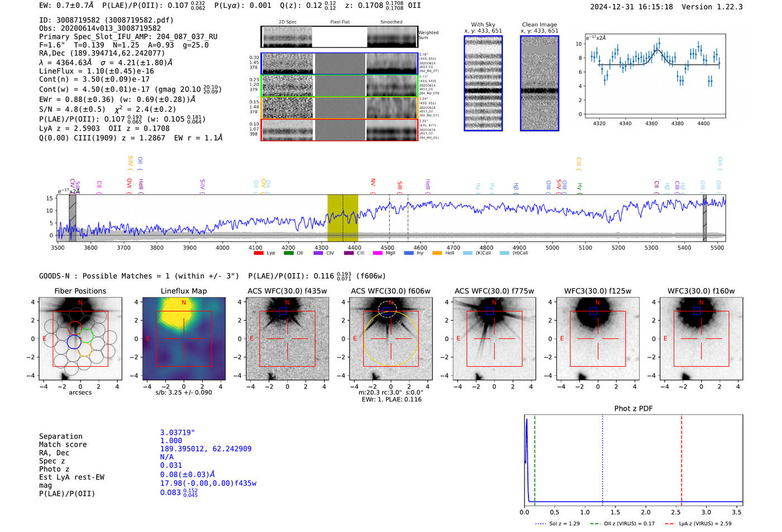Open the ACS WFC f435w image
The width and height of the screenshot is (782, 532).
point(288,338)
